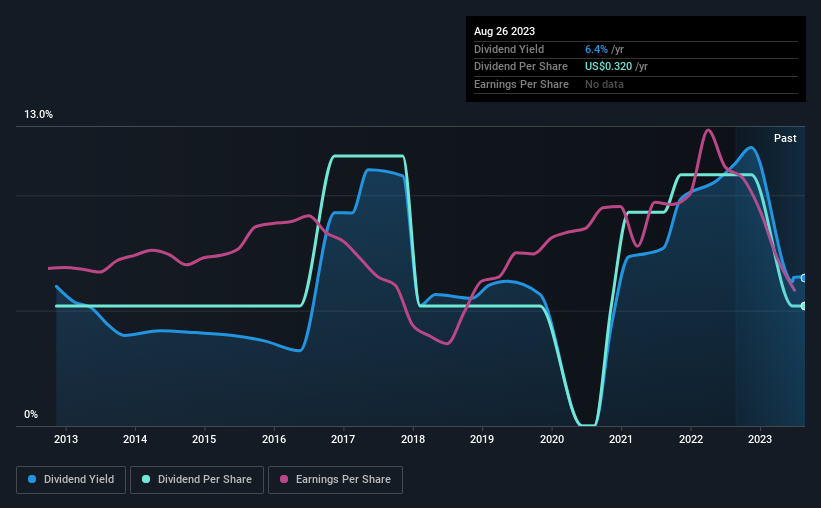Select the 2016 label on the time axis

tap(274, 439)
